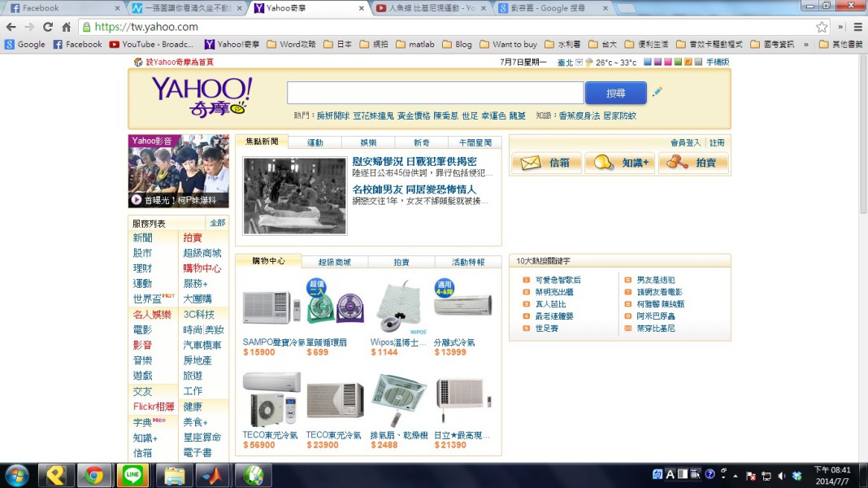The height and width of the screenshot is (488, 868).
Task: Open the 臺北 city dropdown arrow
Action: (579, 62)
